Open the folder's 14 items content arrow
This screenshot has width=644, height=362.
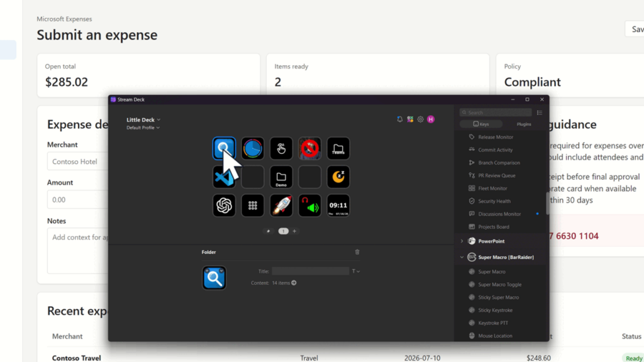click(x=294, y=283)
